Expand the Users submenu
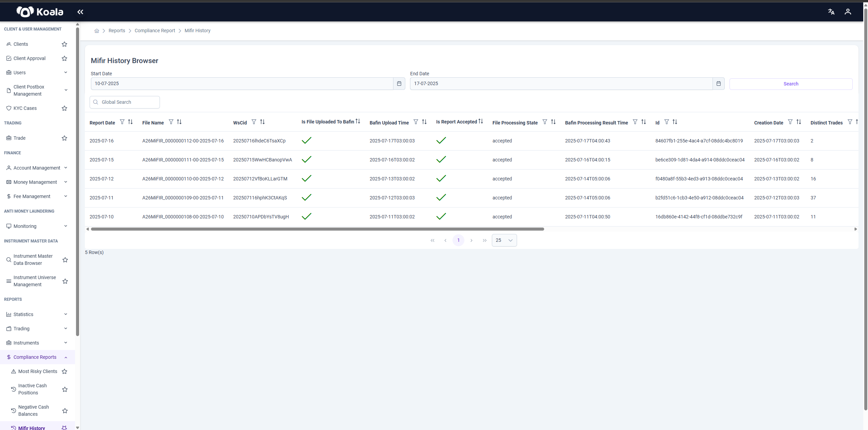868x430 pixels. tap(66, 73)
